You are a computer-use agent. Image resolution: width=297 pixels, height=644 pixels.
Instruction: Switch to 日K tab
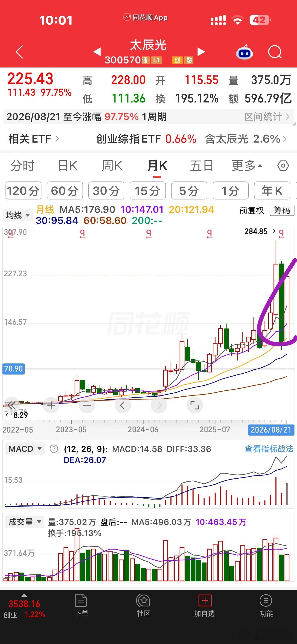point(68,166)
